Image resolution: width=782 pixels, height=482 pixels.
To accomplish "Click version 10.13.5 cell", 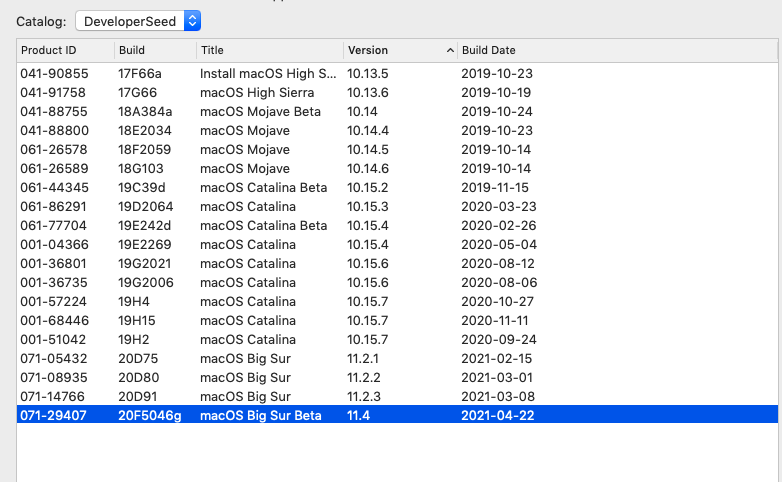I will 368,74.
